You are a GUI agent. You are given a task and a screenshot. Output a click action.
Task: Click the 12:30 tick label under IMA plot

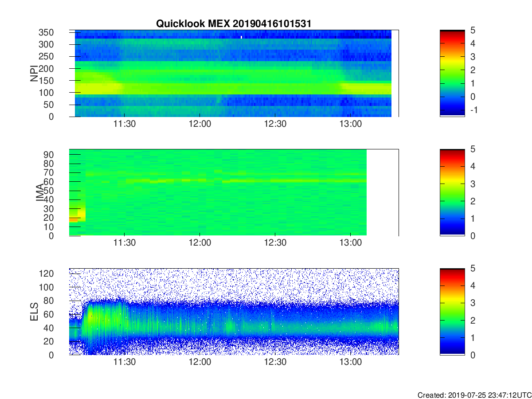click(275, 243)
